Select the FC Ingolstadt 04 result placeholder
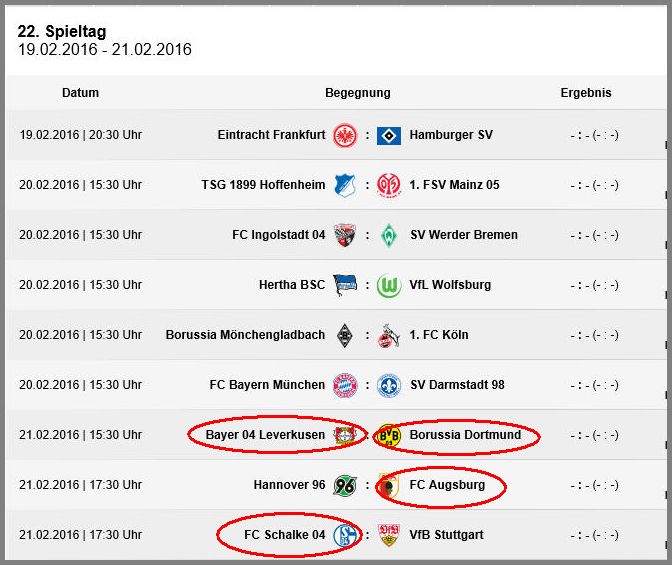Screen dimensions: 672x565 [594, 235]
